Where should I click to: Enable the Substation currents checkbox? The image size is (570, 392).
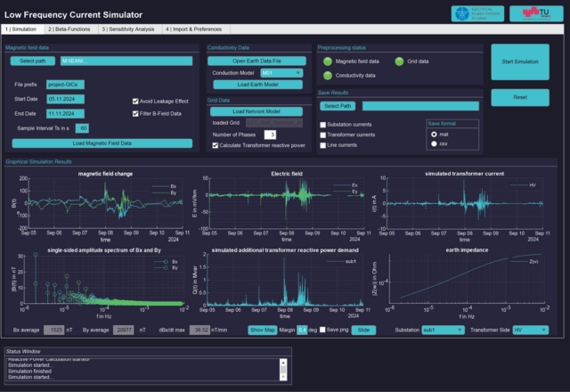(322, 123)
